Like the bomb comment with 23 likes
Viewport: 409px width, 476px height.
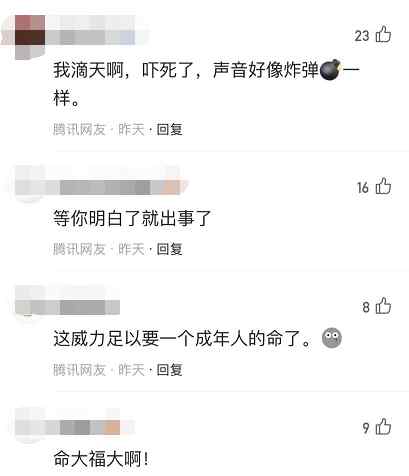[383, 34]
